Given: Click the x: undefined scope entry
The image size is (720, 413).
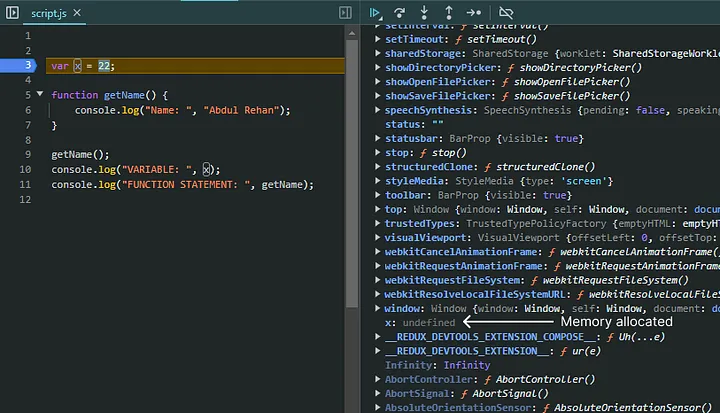Looking at the screenshot, I should (420, 323).
